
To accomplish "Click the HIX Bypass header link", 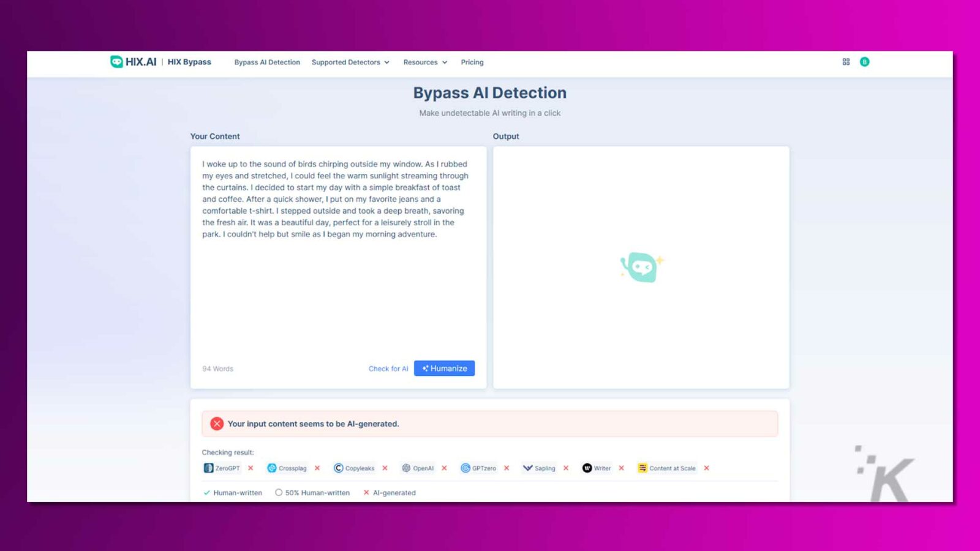I will [189, 62].
